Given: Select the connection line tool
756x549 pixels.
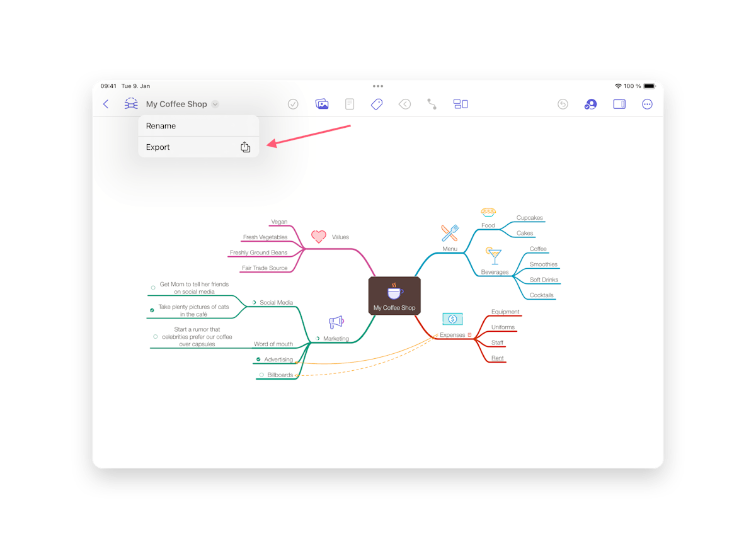Looking at the screenshot, I should (432, 104).
